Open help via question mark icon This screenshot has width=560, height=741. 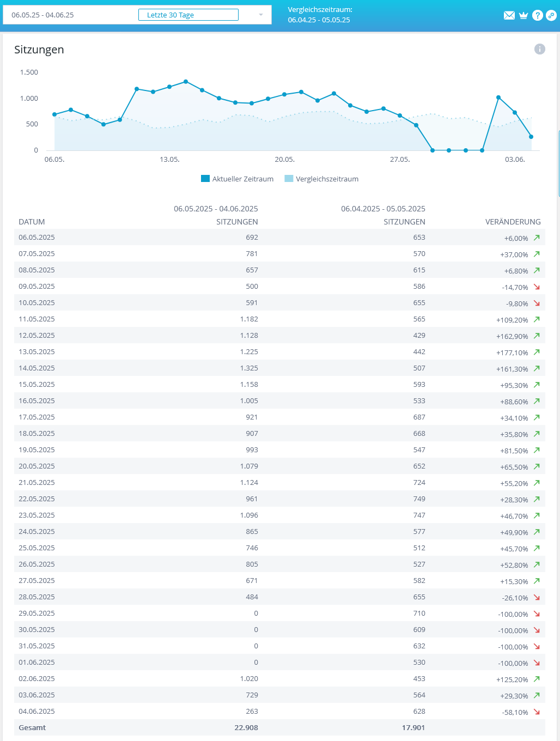click(x=537, y=15)
